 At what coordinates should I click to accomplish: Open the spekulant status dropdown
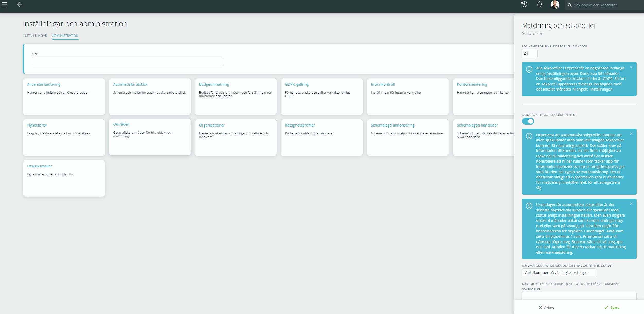point(559,273)
